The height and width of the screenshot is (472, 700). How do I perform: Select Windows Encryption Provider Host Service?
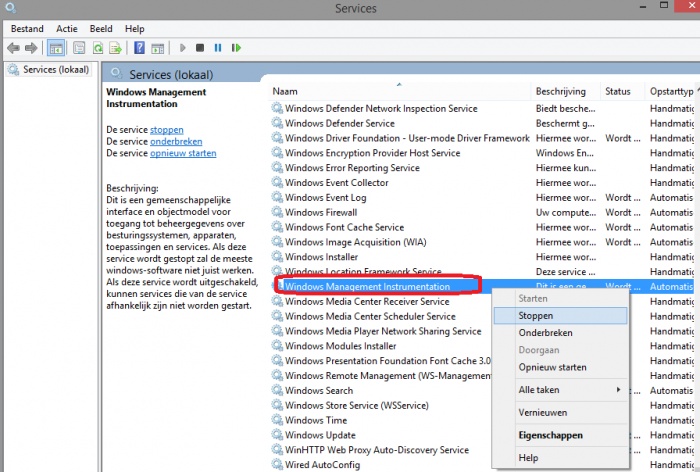[x=482, y=153]
